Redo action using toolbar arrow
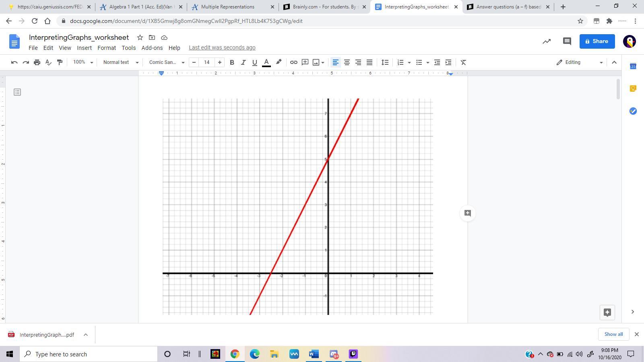This screenshot has height=362, width=644. point(26,62)
